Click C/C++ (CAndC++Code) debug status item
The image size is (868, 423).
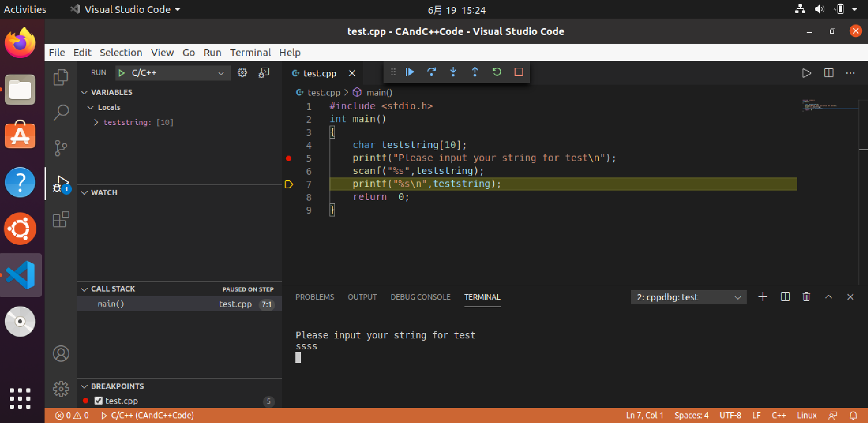147,415
